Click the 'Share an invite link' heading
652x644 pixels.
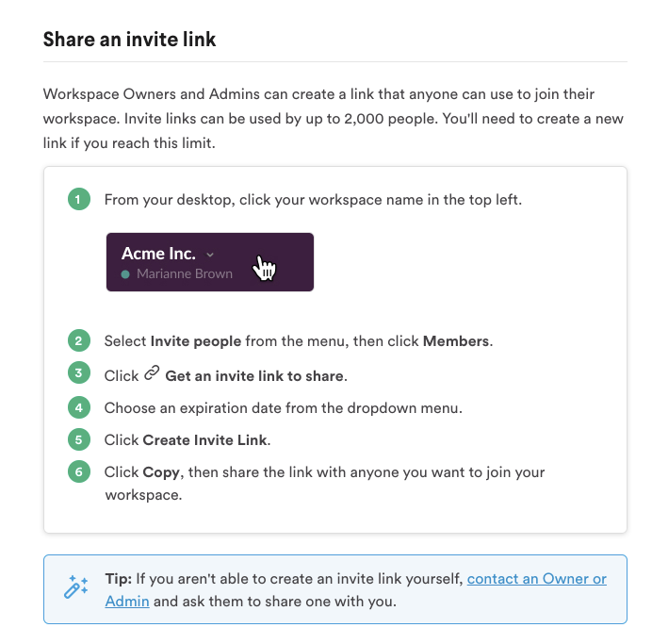tap(129, 39)
